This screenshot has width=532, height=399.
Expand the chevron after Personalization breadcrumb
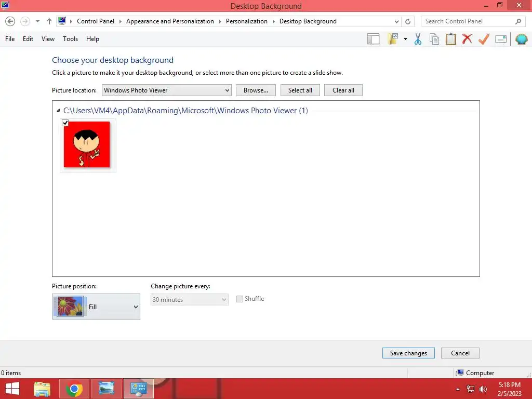click(273, 21)
